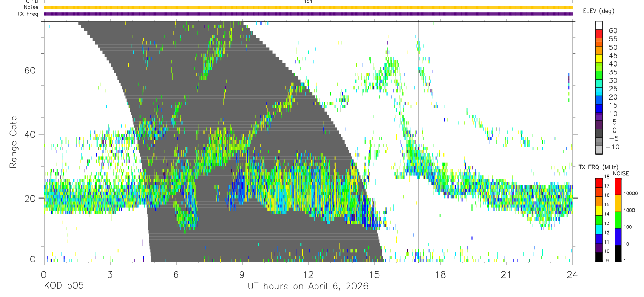
Task: Click the '21' tick on the UT hours axis
Action: click(x=507, y=274)
